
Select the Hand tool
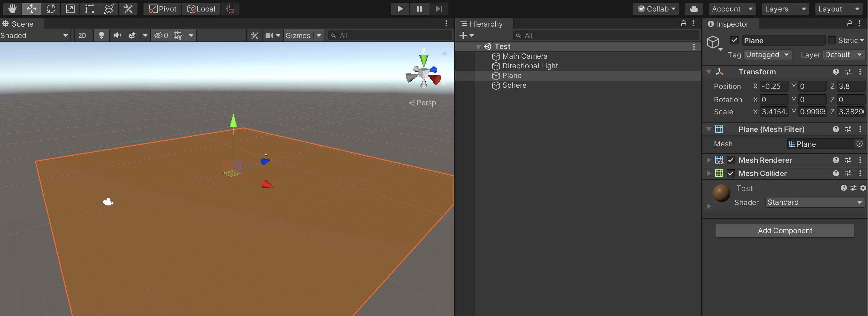click(x=12, y=9)
